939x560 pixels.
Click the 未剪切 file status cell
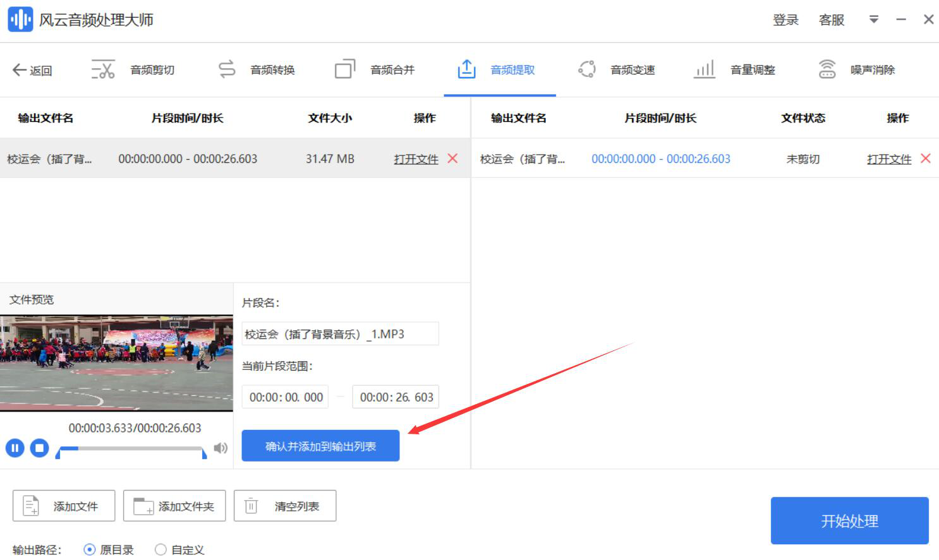(803, 159)
